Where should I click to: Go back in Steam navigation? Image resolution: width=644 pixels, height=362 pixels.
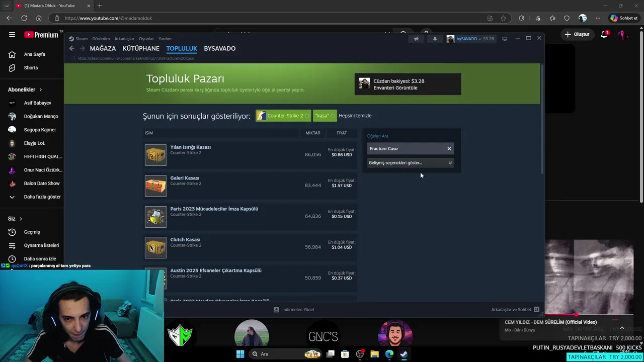click(x=71, y=48)
